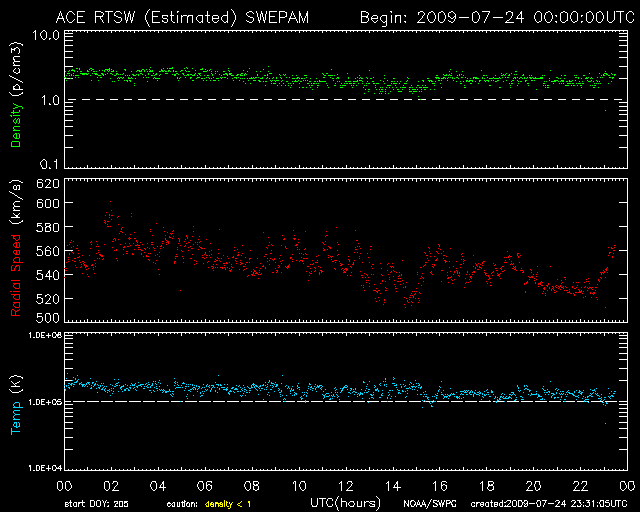
Task: Click the "Begin: 2009-07-24 00:00:00UTC" header text
Action: (497, 18)
